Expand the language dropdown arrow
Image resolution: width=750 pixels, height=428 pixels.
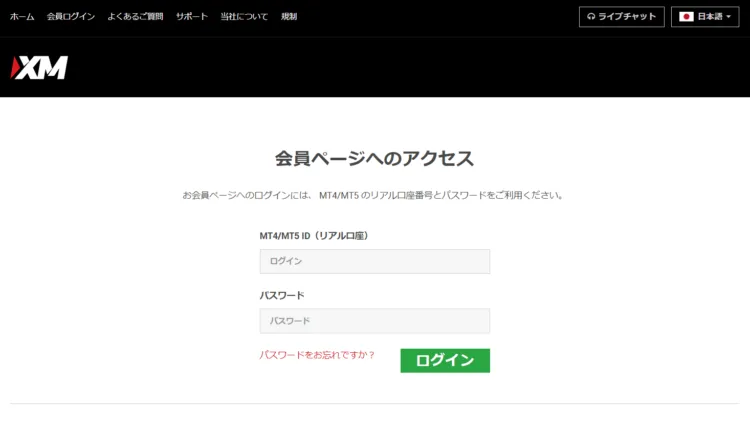pyautogui.click(x=729, y=17)
